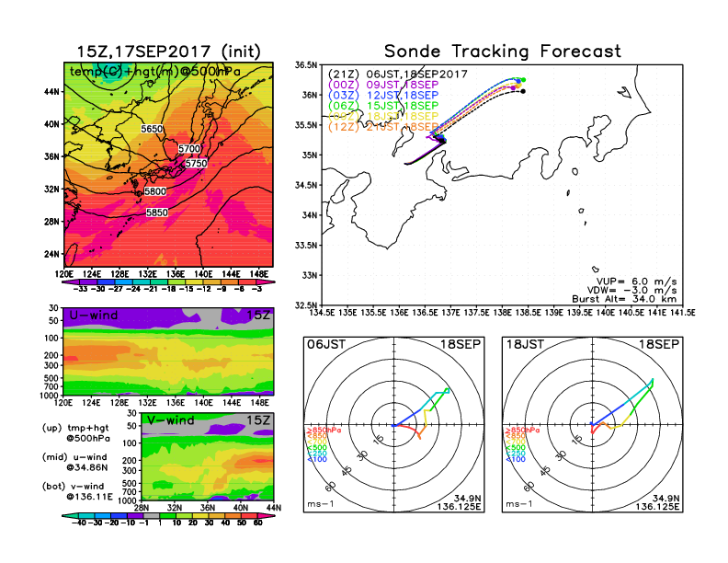
Task: Click the 5850 height contour label
Action: click(157, 213)
